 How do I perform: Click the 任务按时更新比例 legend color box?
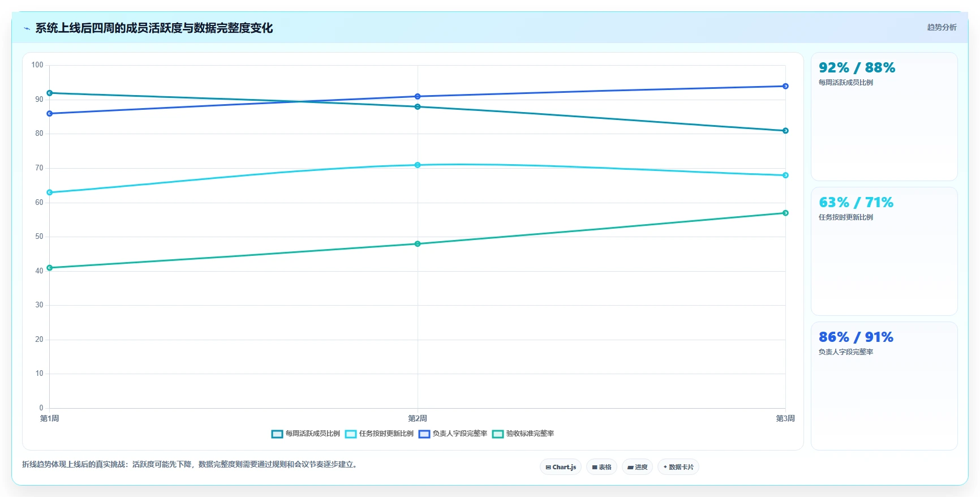point(351,434)
